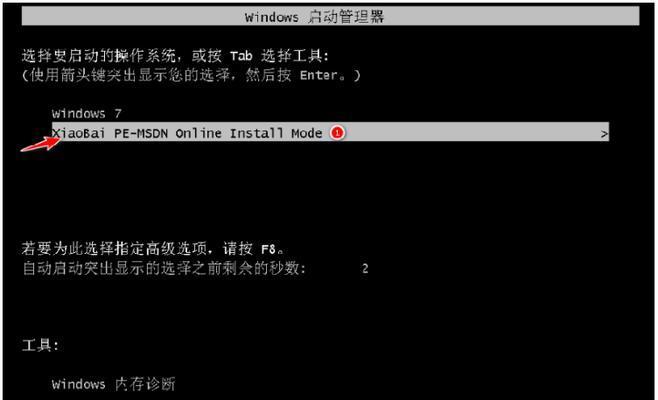
Task: Click the red arrow pointing at XiaoBai
Action: click(41, 144)
